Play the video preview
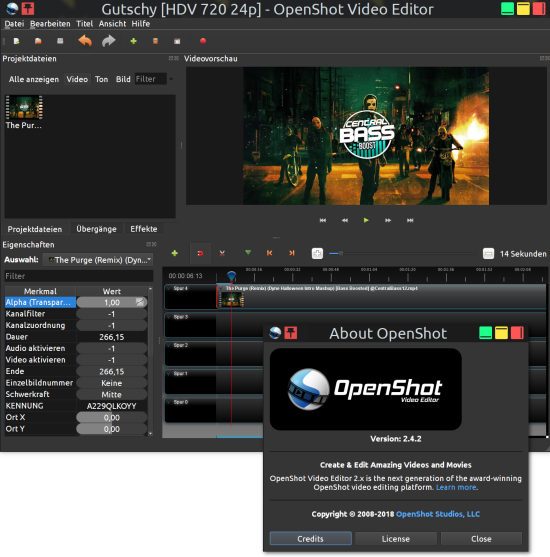Screen dimensions: 550x557 point(366,220)
